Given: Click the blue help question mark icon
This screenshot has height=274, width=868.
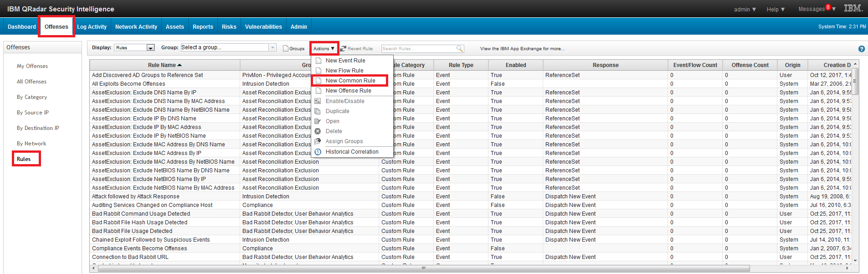Looking at the screenshot, I should tap(861, 49).
